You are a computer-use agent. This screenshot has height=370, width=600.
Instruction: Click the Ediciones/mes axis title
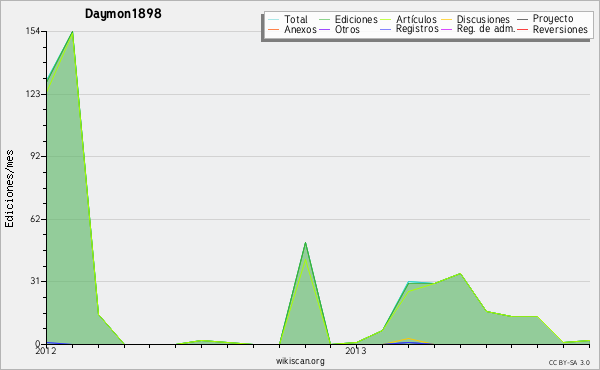pos(9,189)
